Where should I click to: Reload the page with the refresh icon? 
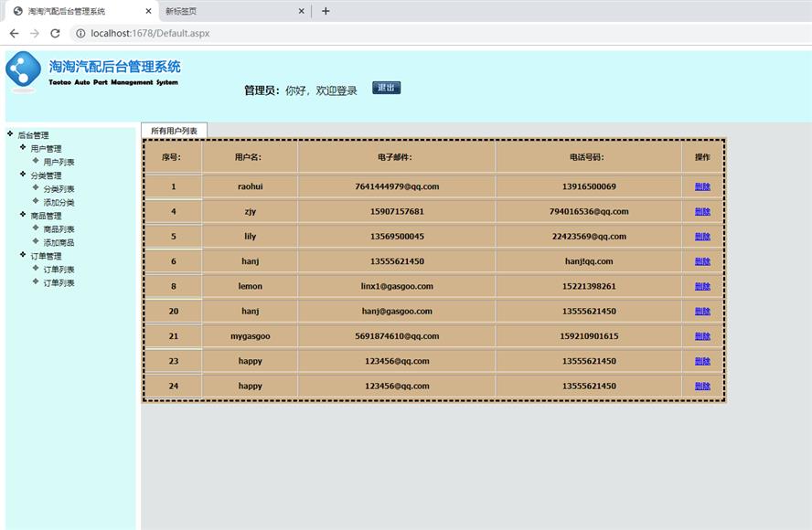pos(55,34)
